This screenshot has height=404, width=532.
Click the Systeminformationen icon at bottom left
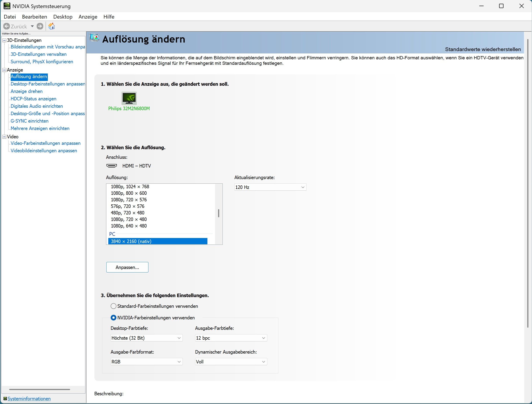click(x=5, y=399)
